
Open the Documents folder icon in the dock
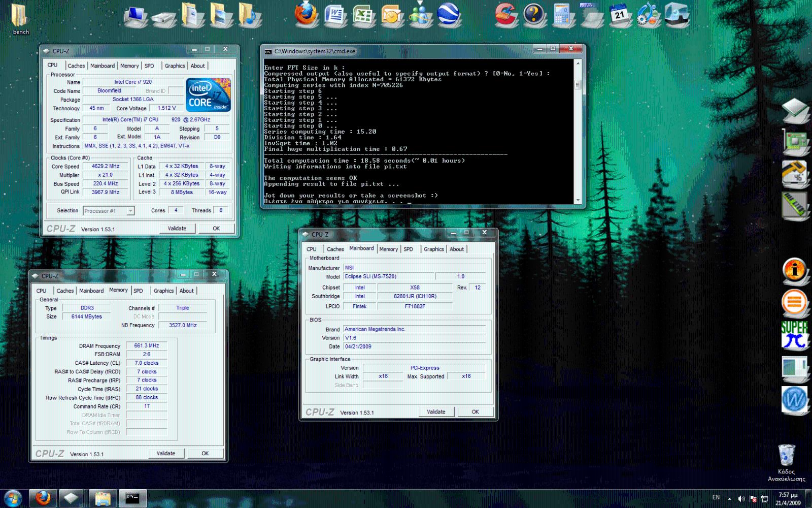coord(192,15)
